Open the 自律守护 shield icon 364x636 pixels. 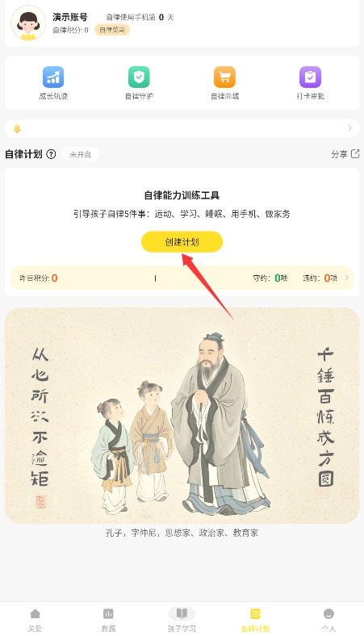pyautogui.click(x=139, y=77)
